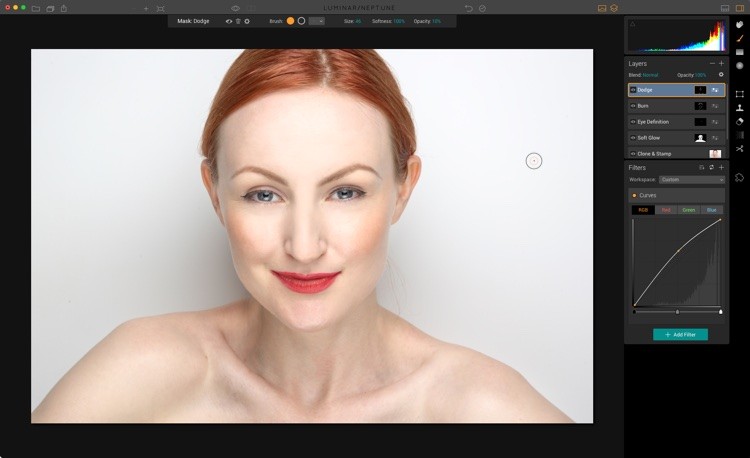Add a filter with plus in Filters header

click(721, 167)
